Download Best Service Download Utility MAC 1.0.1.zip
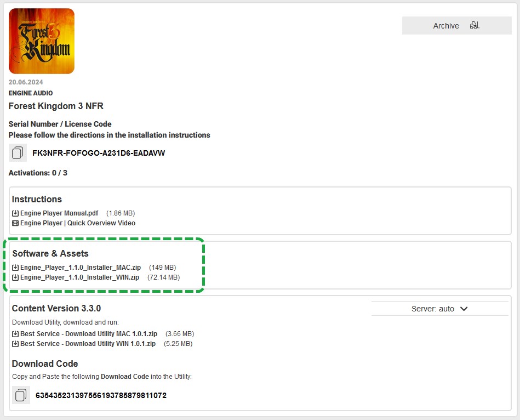This screenshot has width=520, height=420. pyautogui.click(x=89, y=334)
